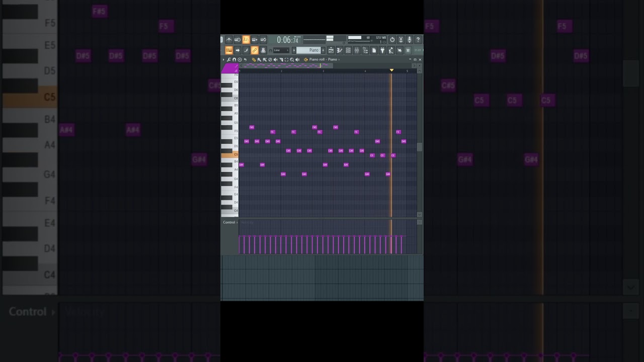Click Piano roll - Piano title

pos(324,59)
